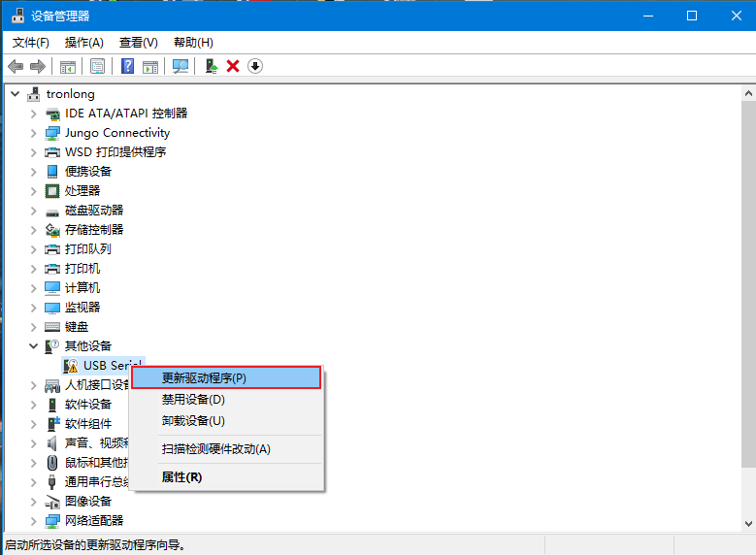
Task: Open the Help question-mark toolbar icon
Action: tap(128, 66)
